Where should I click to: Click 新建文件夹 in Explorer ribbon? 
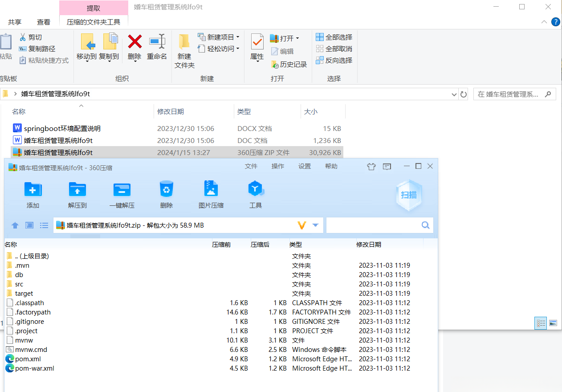click(x=184, y=51)
